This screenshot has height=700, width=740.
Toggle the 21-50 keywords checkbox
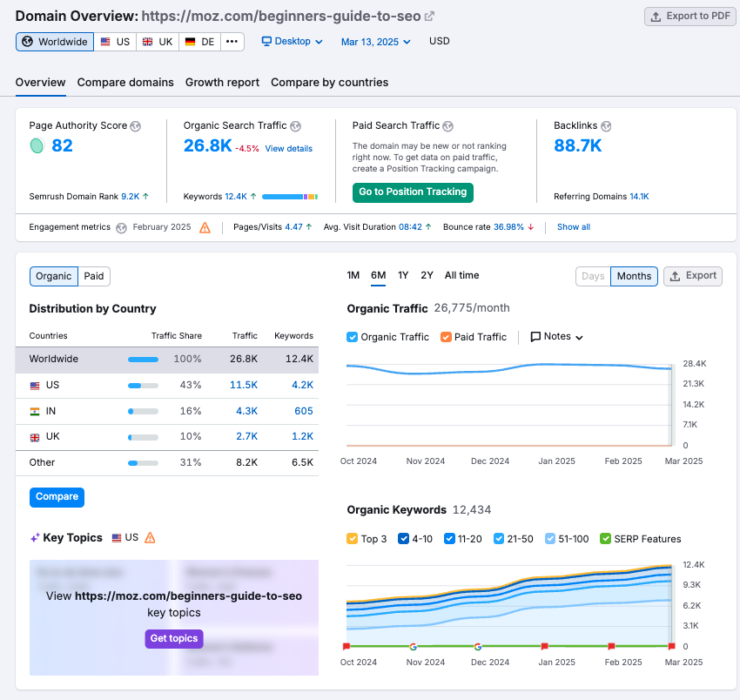pos(498,539)
